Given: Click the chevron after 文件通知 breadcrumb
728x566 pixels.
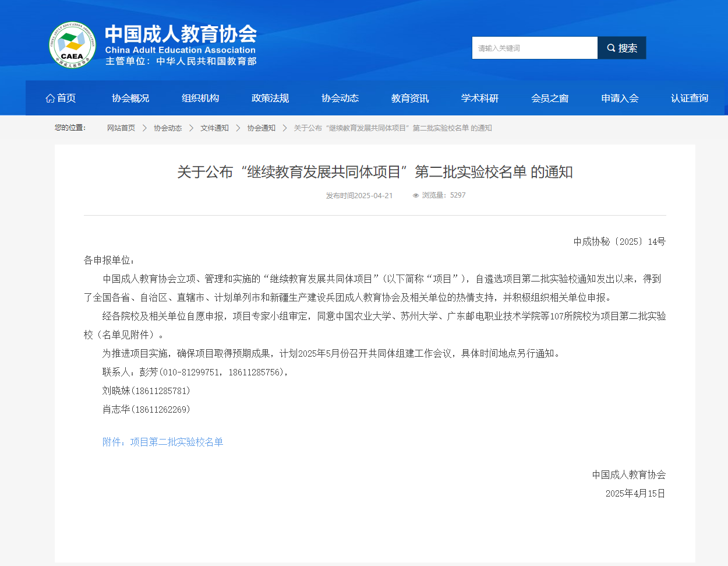Looking at the screenshot, I should [x=238, y=128].
